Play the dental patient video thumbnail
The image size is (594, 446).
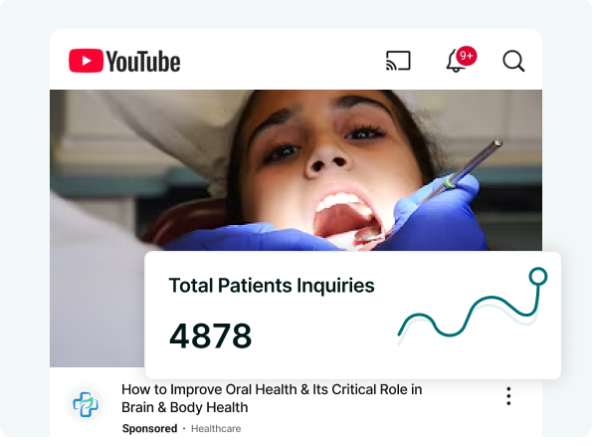click(x=295, y=171)
